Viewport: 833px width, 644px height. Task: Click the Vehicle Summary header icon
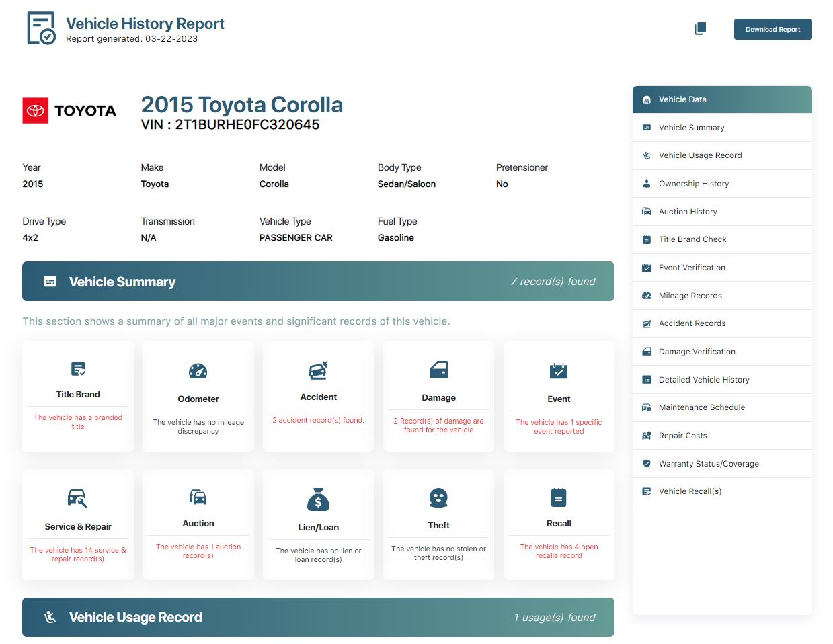(x=50, y=282)
